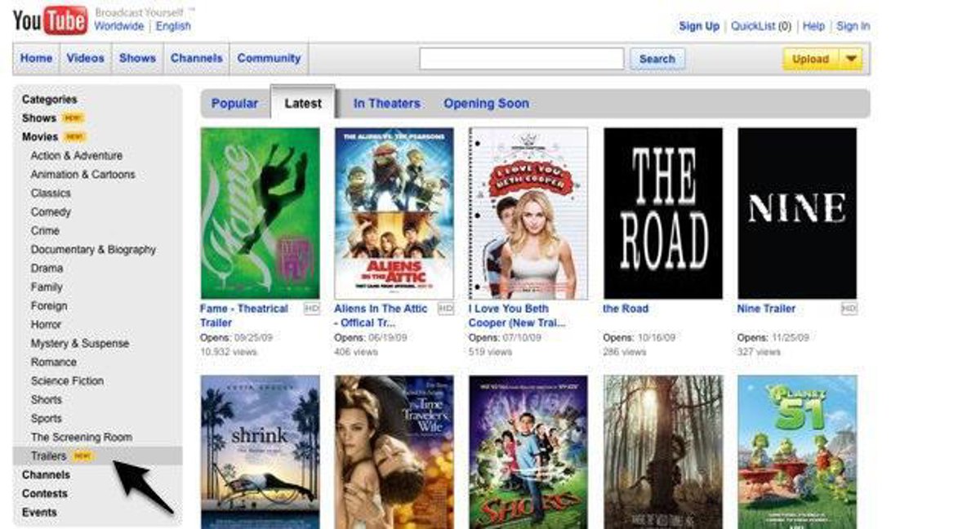
Task: Click the Search button
Action: click(657, 59)
